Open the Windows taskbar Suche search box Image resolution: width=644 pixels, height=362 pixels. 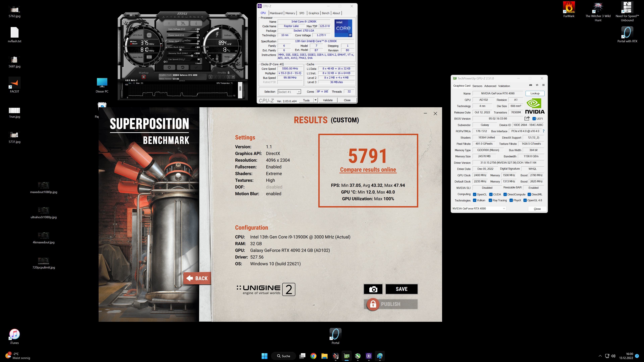(x=284, y=356)
